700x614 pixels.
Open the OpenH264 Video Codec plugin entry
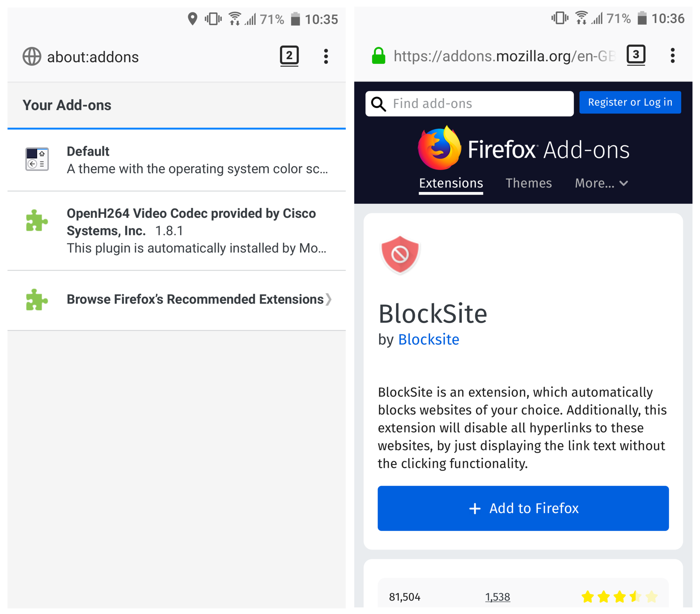coord(191,230)
